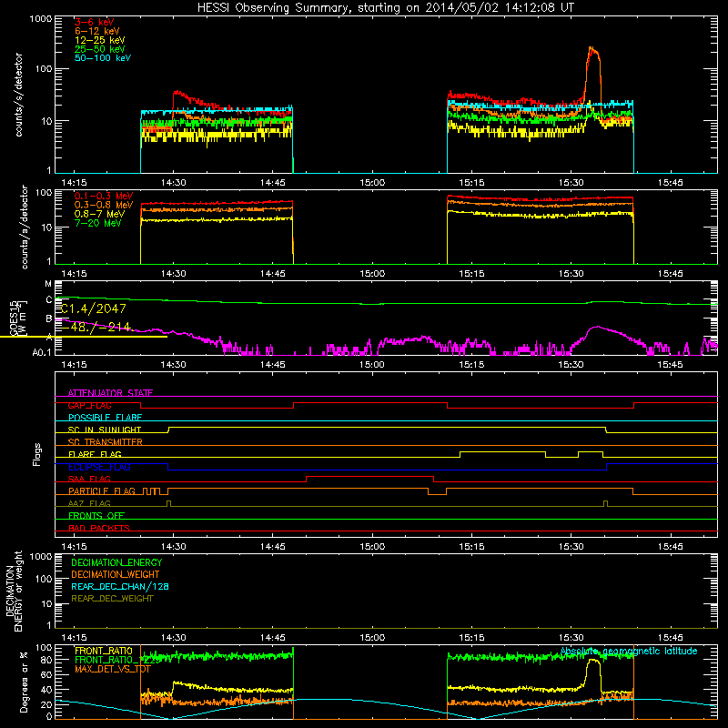Image resolution: width=728 pixels, height=728 pixels.
Task: Select the FRONTS_OFF flag label
Action: 96,515
